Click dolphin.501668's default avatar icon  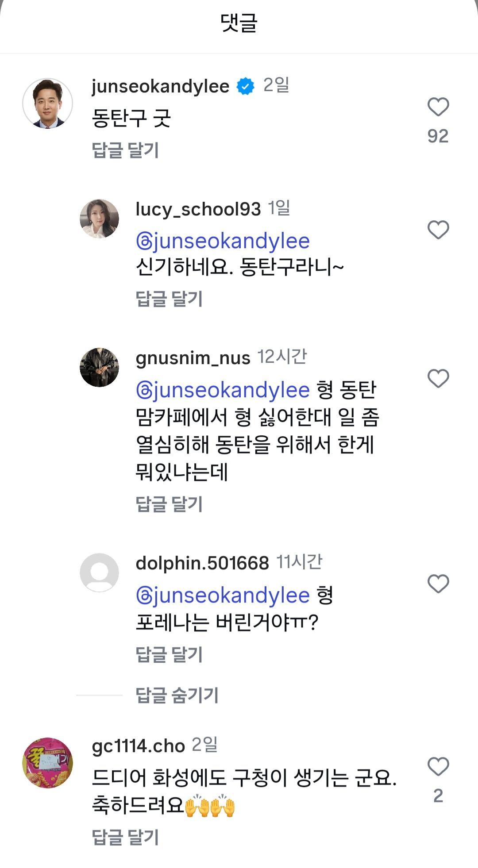(x=100, y=572)
